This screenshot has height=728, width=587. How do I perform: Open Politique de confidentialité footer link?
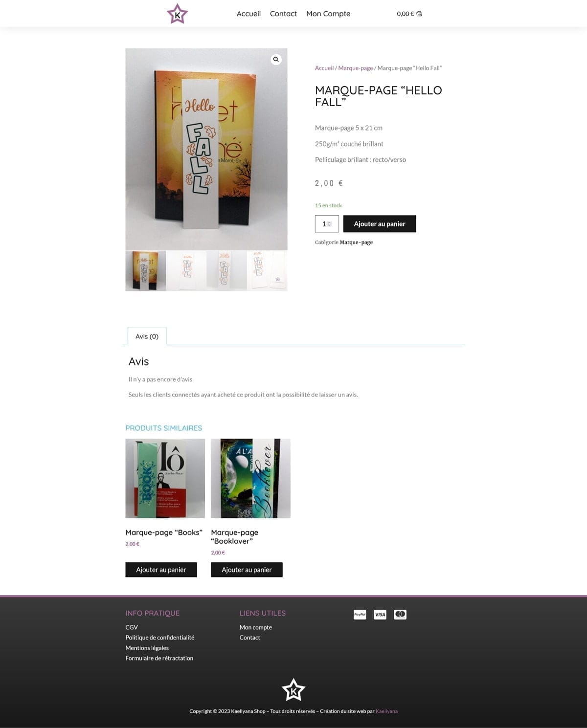click(160, 638)
